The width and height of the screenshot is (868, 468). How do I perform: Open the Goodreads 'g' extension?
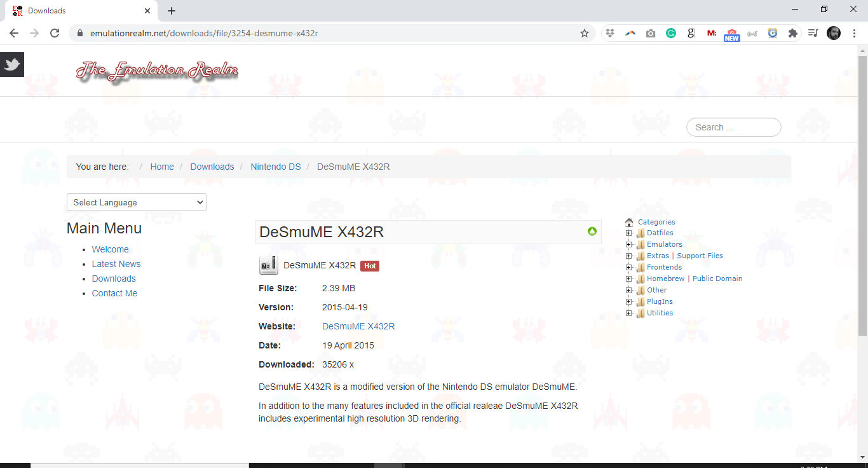691,33
